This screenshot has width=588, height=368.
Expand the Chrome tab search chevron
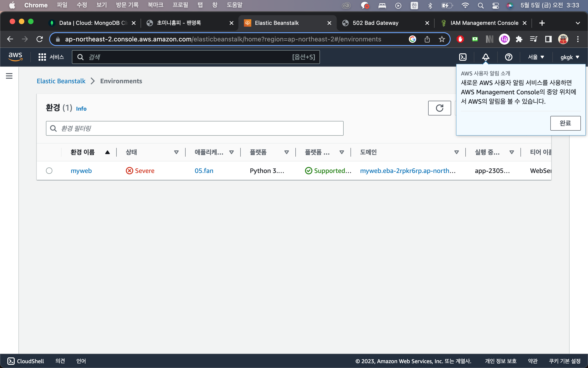[x=578, y=23]
